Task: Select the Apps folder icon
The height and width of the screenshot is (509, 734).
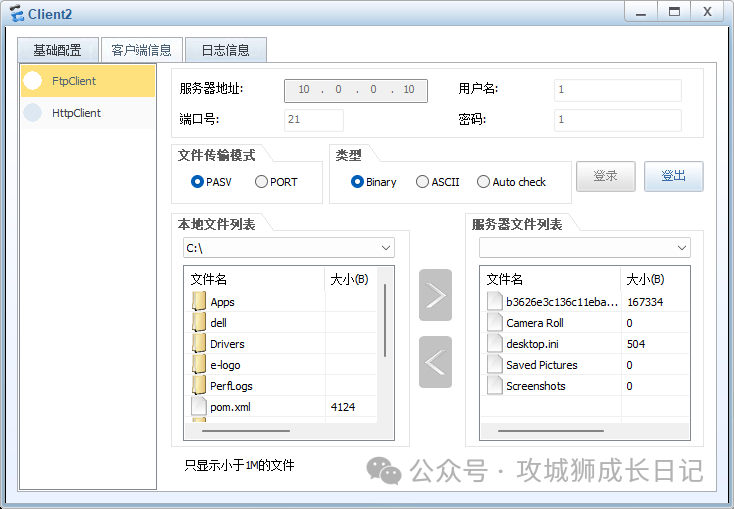Action: tap(199, 302)
